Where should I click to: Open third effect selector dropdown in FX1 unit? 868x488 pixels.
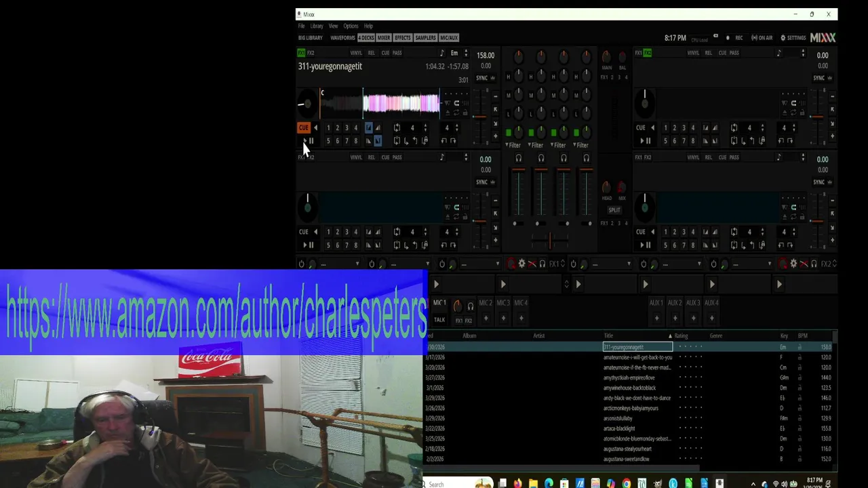tap(480, 264)
